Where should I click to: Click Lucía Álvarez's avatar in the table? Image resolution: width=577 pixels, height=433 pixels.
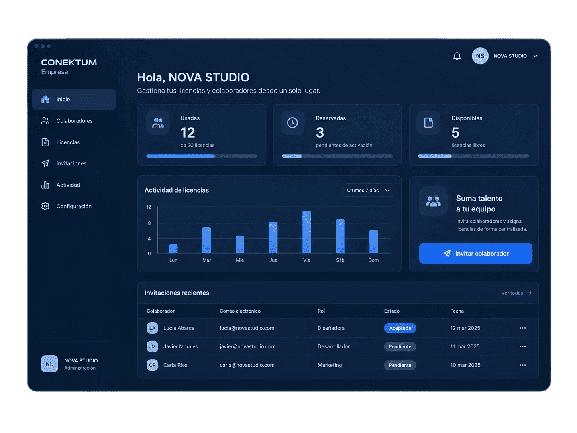[x=152, y=328]
